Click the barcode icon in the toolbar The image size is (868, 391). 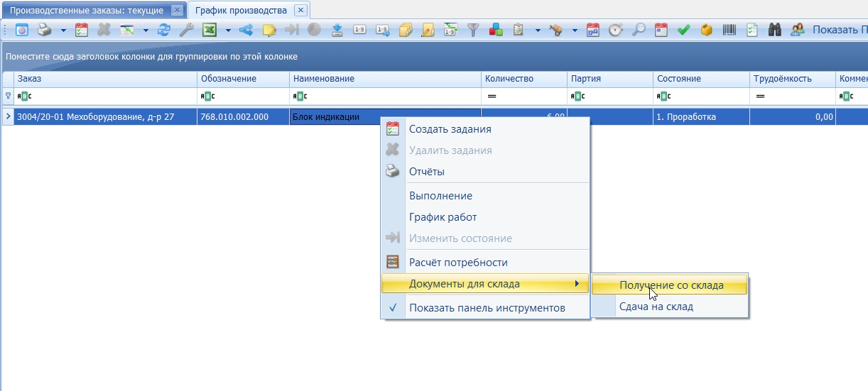(729, 30)
